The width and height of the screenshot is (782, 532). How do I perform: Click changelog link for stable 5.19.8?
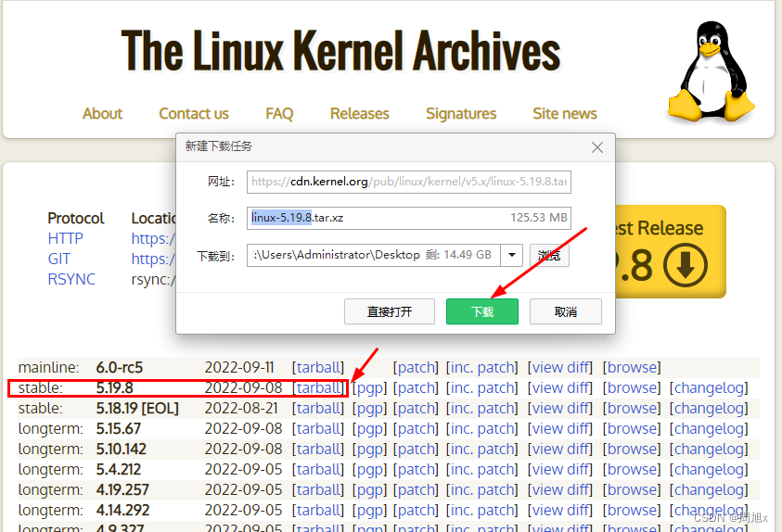tap(709, 388)
